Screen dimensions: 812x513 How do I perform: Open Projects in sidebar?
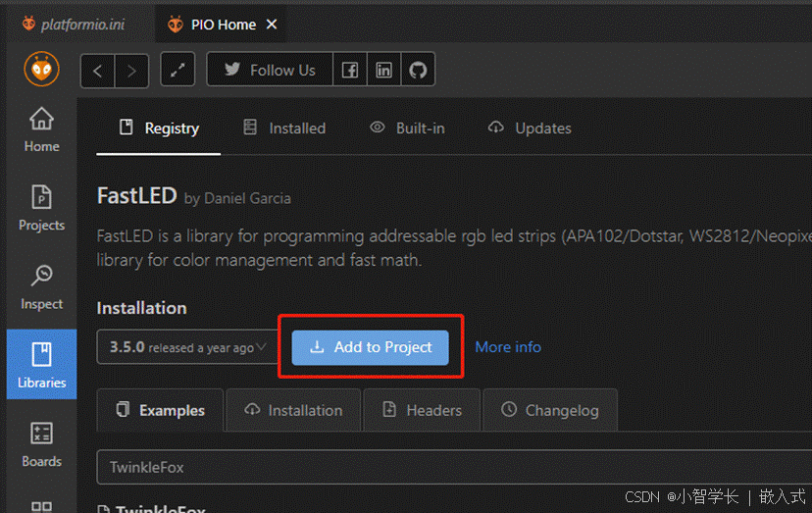pyautogui.click(x=41, y=208)
